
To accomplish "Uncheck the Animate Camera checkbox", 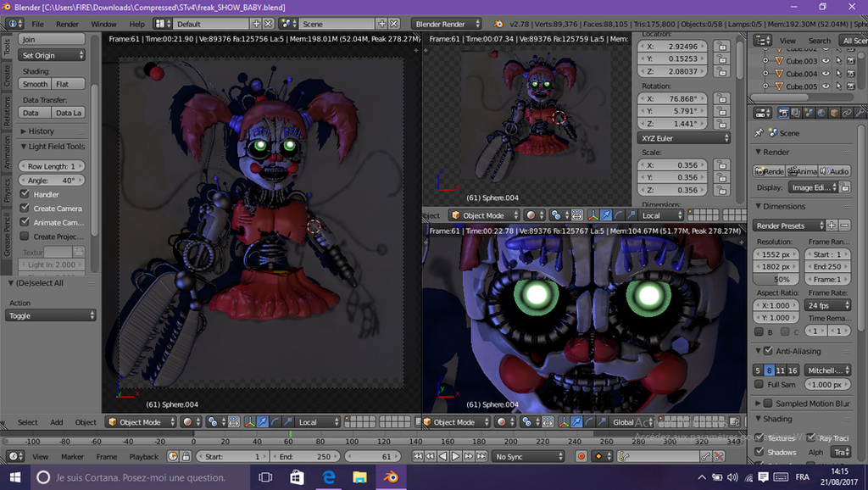I will pyautogui.click(x=25, y=222).
